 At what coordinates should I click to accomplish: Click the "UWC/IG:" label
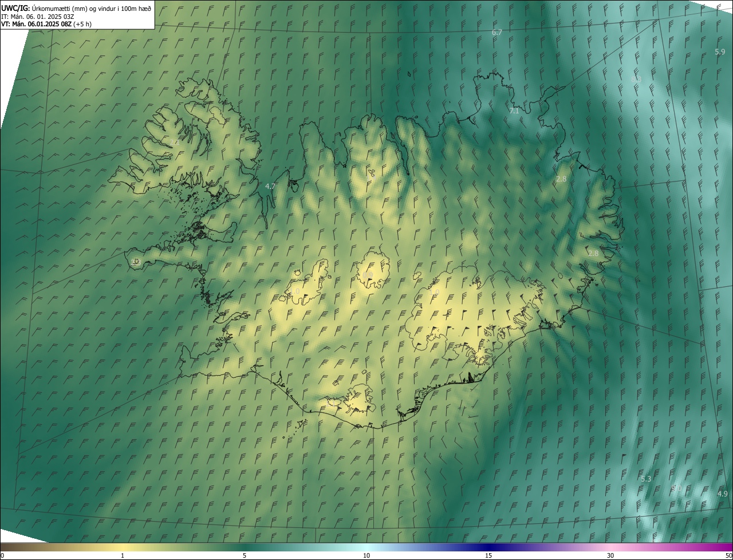point(15,8)
